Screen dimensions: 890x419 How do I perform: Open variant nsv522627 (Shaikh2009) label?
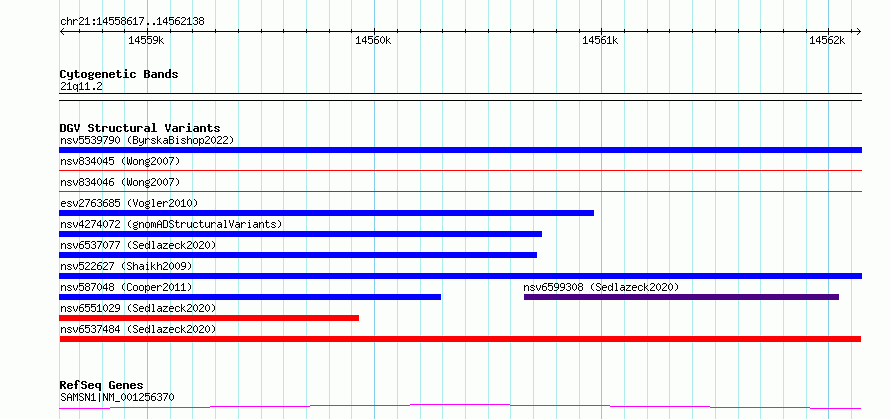126,266
